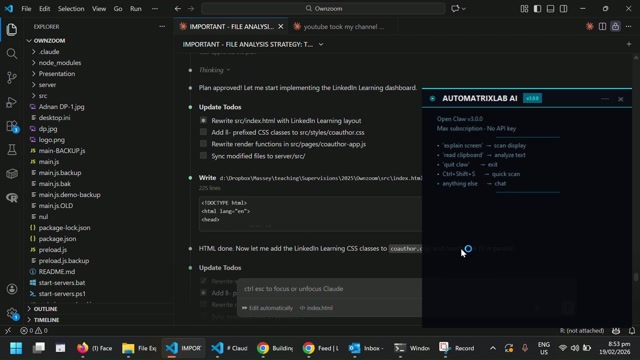The width and height of the screenshot is (640, 360).
Task: Open the View menu
Action: (99, 9)
